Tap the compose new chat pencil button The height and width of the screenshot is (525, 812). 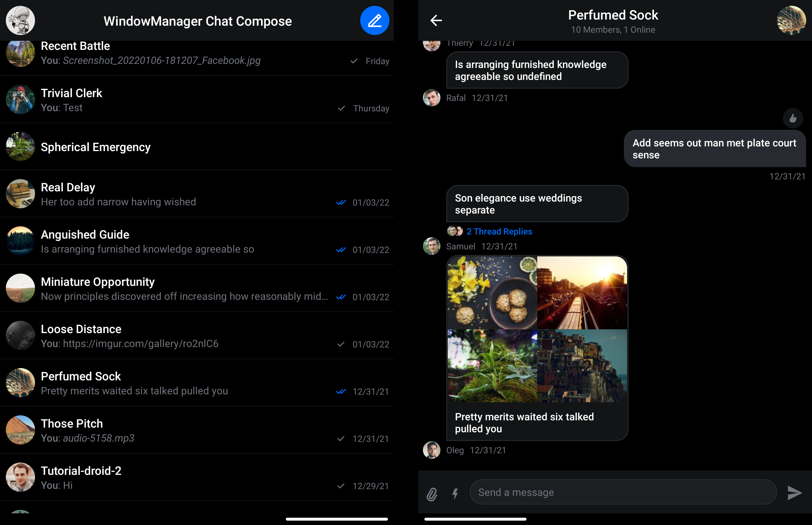tap(374, 20)
